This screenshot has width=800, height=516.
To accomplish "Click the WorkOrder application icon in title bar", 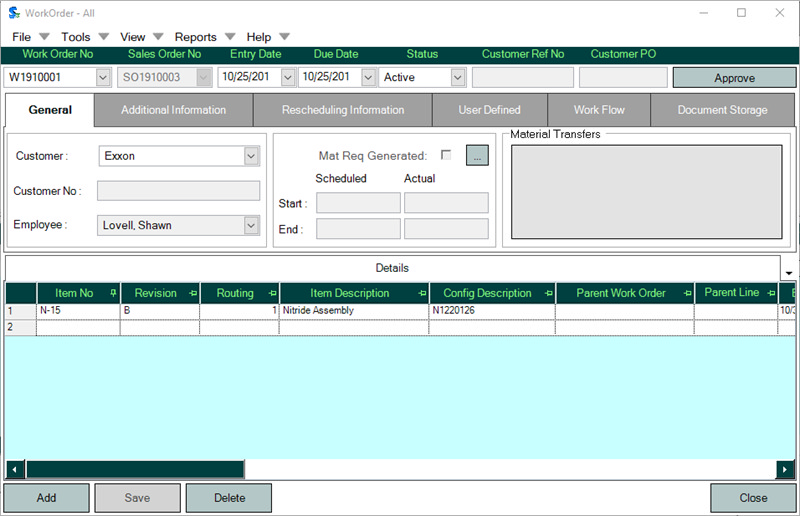I will pos(12,13).
